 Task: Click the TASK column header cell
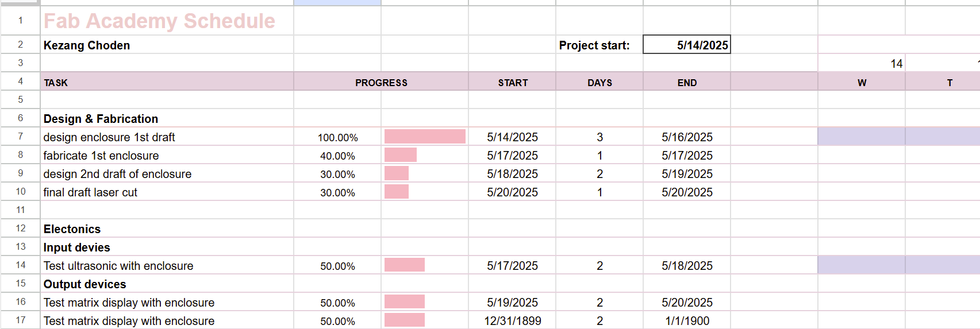(167, 82)
